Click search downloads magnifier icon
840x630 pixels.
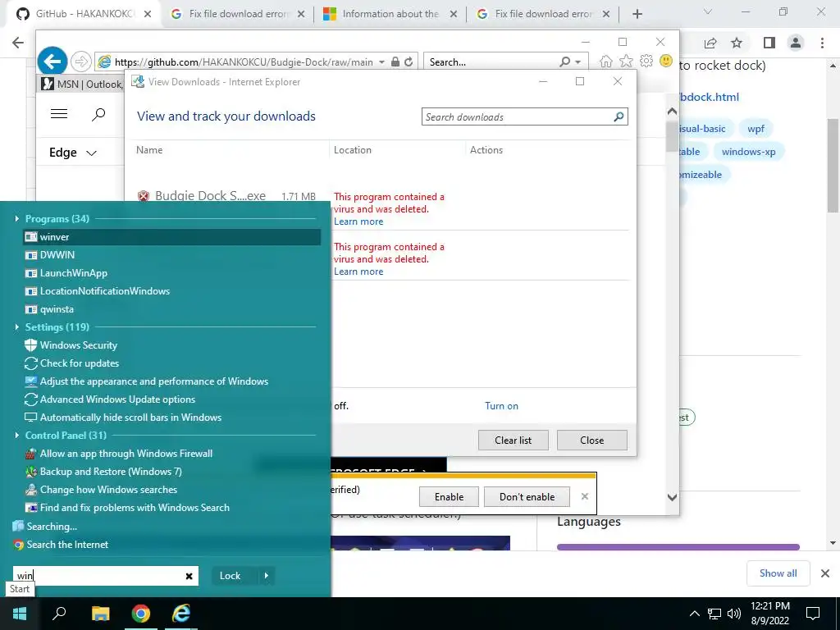619,116
